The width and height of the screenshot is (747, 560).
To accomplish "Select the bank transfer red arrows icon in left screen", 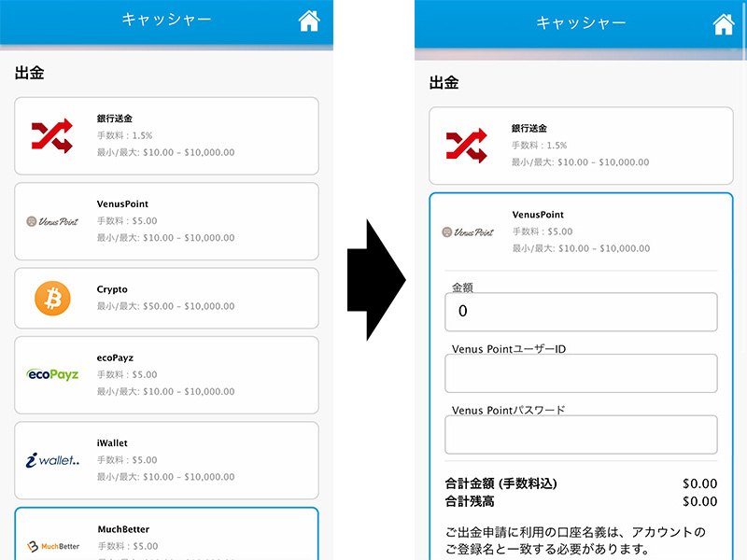I will (52, 135).
